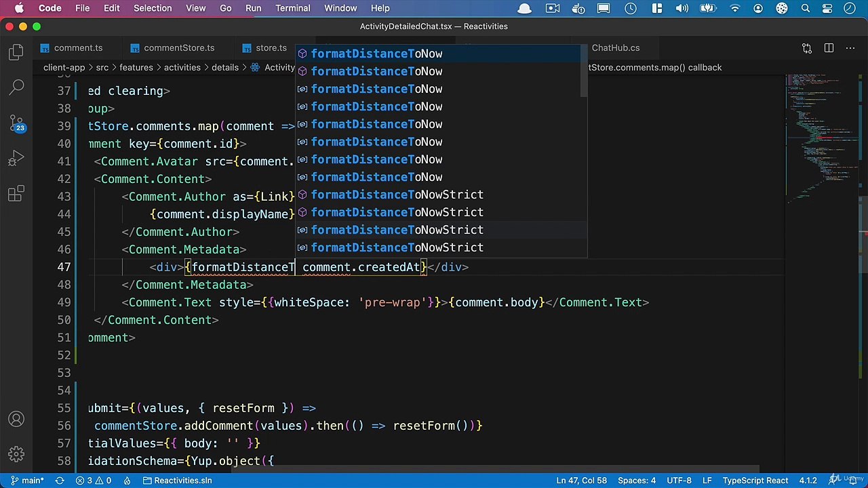Click on resetForm() in line 56
The image size is (868, 488).
tap(431, 426)
